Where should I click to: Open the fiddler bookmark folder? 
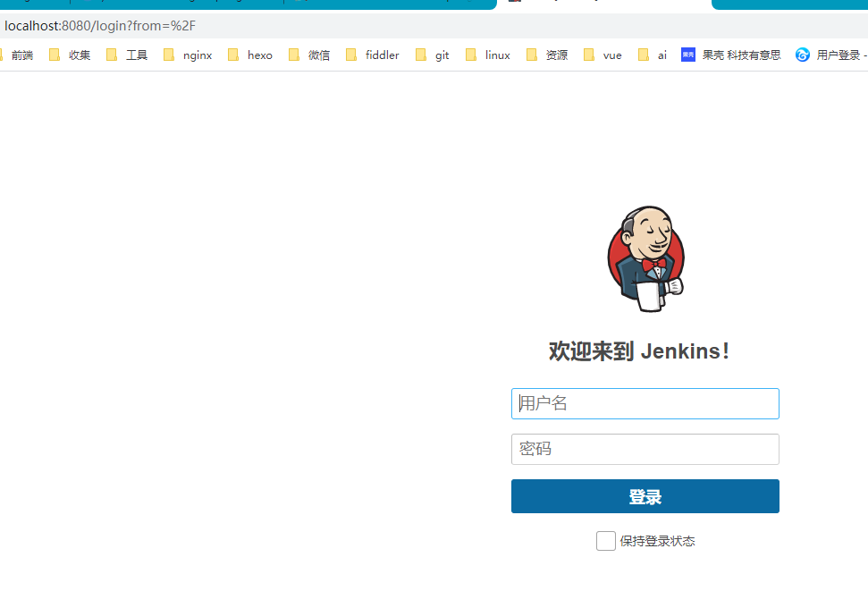372,55
